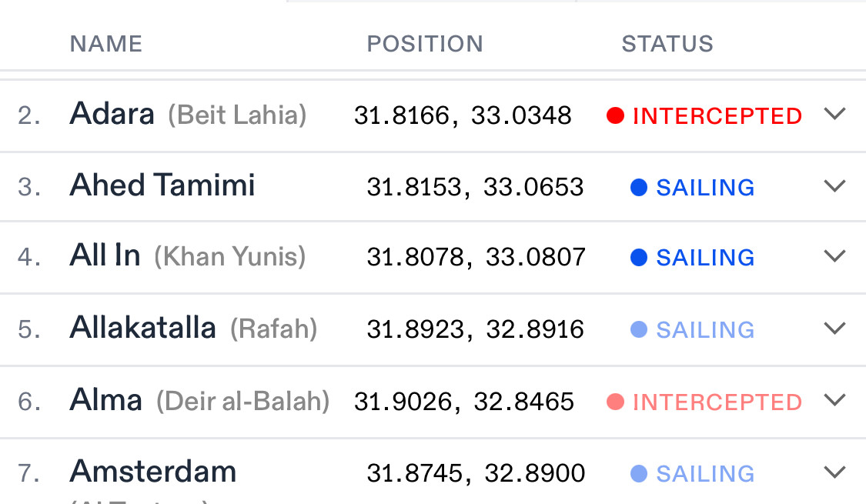
Task: Click the INTERCEPTED status label for Adara
Action: pyautogui.click(x=717, y=116)
